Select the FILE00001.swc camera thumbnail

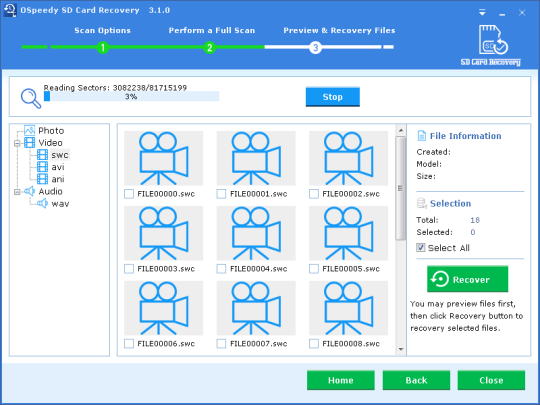pos(256,158)
